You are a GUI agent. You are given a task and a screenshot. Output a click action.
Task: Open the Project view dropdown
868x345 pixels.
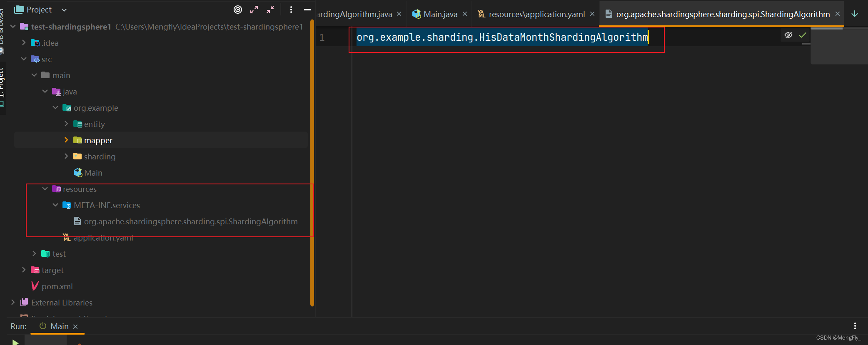[64, 10]
